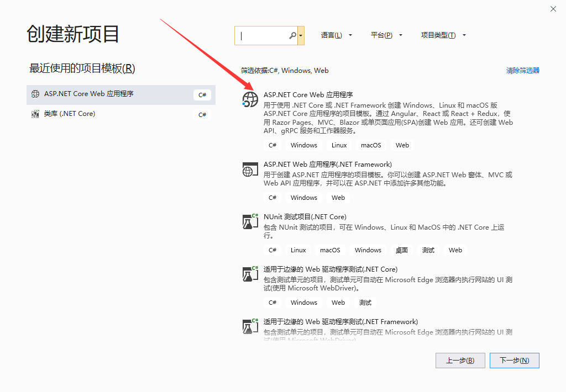Open the 项目类型(T) filter dropdown
This screenshot has height=392, width=566.
tap(443, 35)
